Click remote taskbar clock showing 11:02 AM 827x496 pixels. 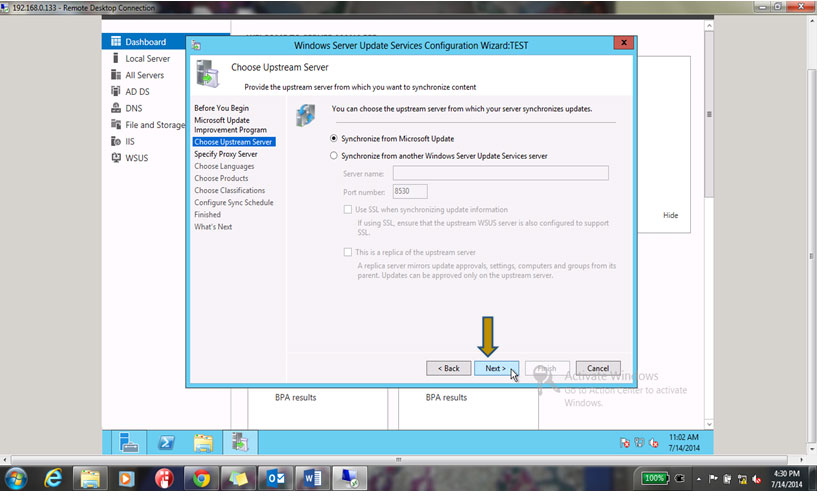tap(684, 442)
